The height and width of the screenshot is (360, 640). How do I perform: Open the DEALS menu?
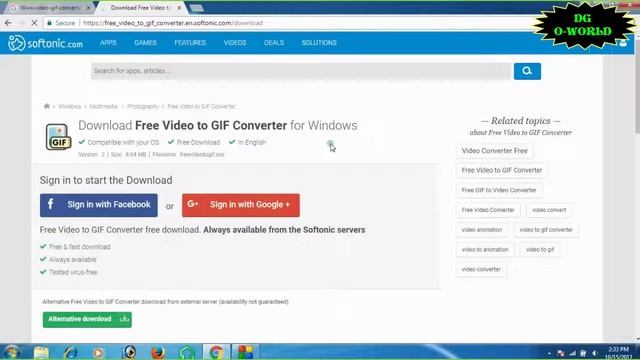click(x=273, y=42)
